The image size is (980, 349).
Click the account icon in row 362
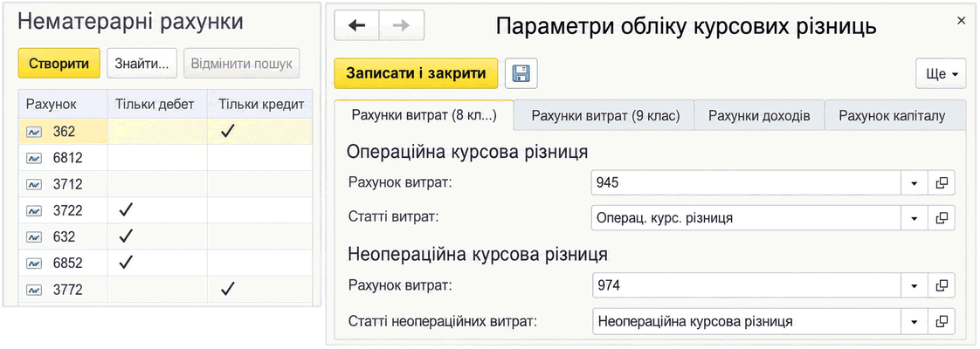tap(34, 132)
